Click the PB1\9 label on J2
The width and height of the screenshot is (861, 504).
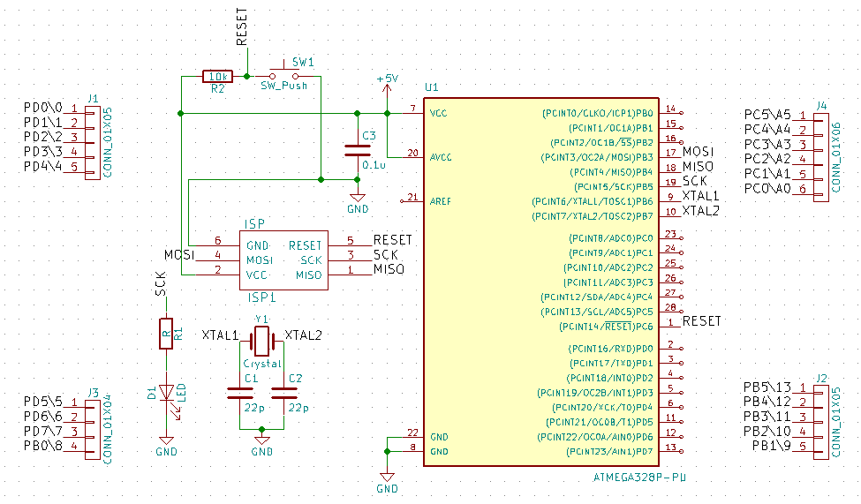[x=772, y=446]
